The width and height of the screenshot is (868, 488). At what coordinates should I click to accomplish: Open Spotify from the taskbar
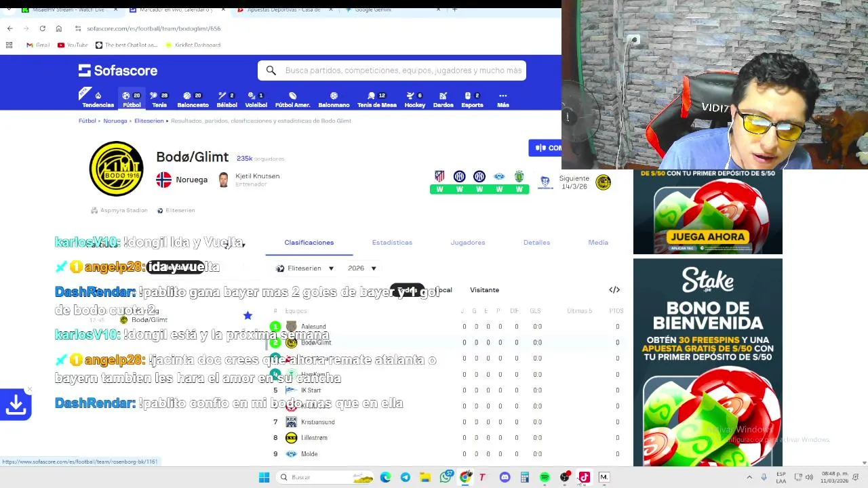point(545,477)
